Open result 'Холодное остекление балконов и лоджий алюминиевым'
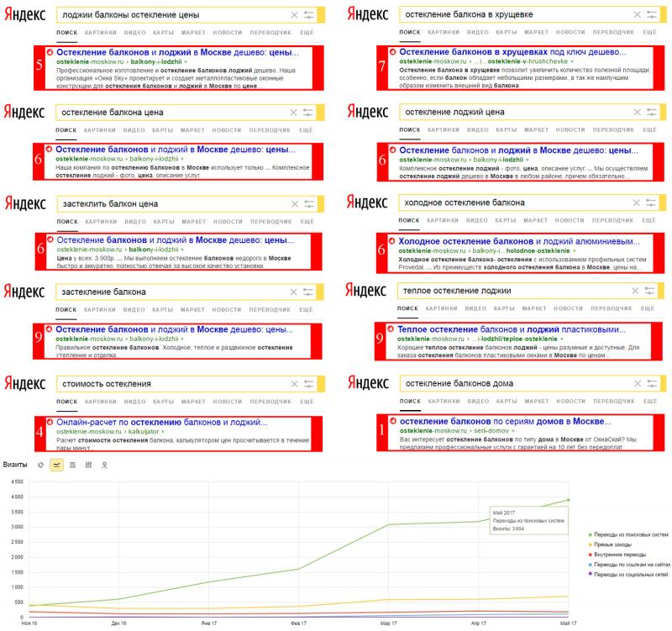Viewport: 672px width, 631px height. 519,241
